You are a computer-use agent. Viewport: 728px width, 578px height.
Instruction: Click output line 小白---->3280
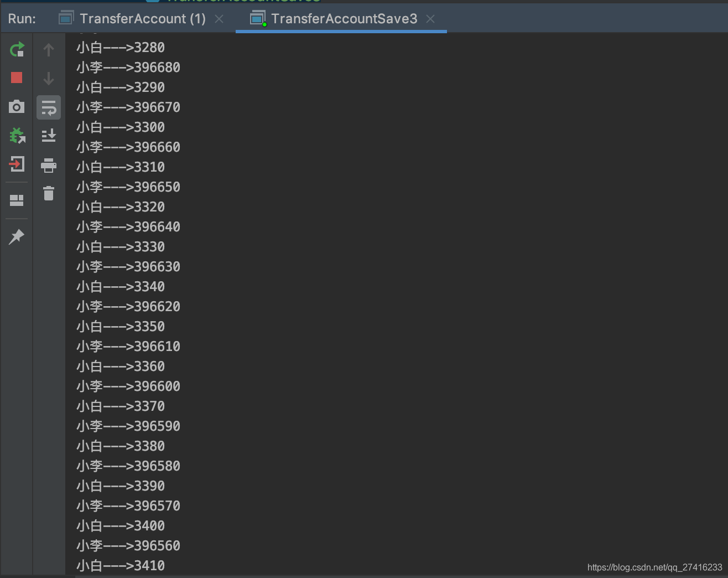pyautogui.click(x=121, y=48)
